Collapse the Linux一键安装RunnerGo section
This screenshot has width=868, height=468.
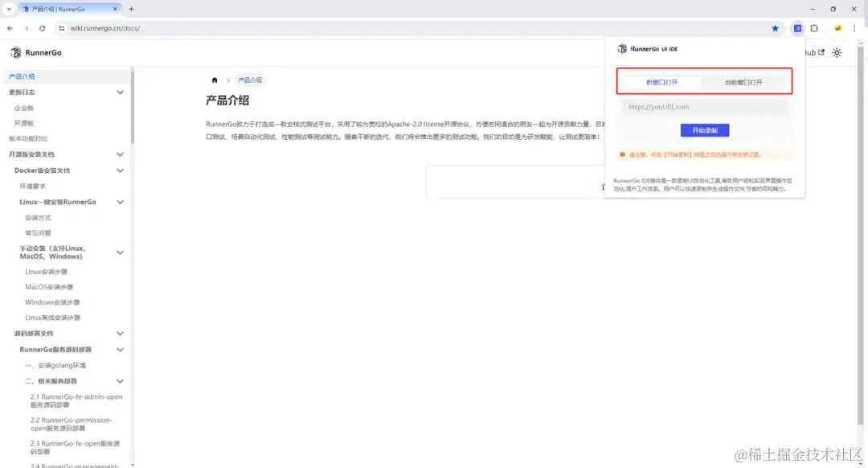click(120, 201)
